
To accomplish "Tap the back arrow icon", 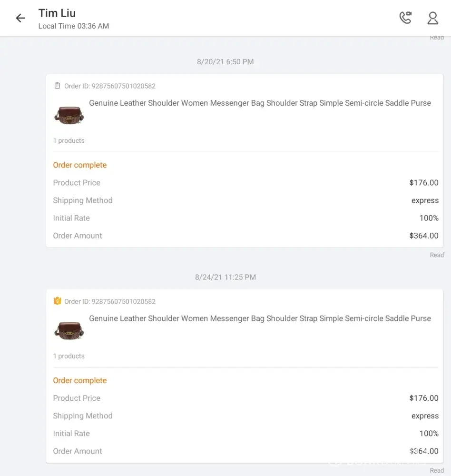I will [20, 18].
